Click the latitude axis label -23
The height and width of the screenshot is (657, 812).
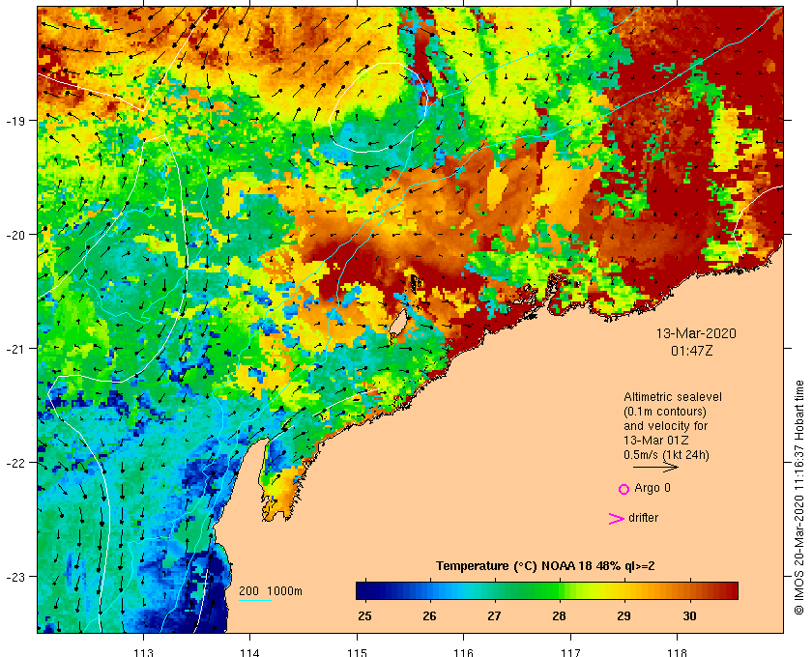(15, 576)
